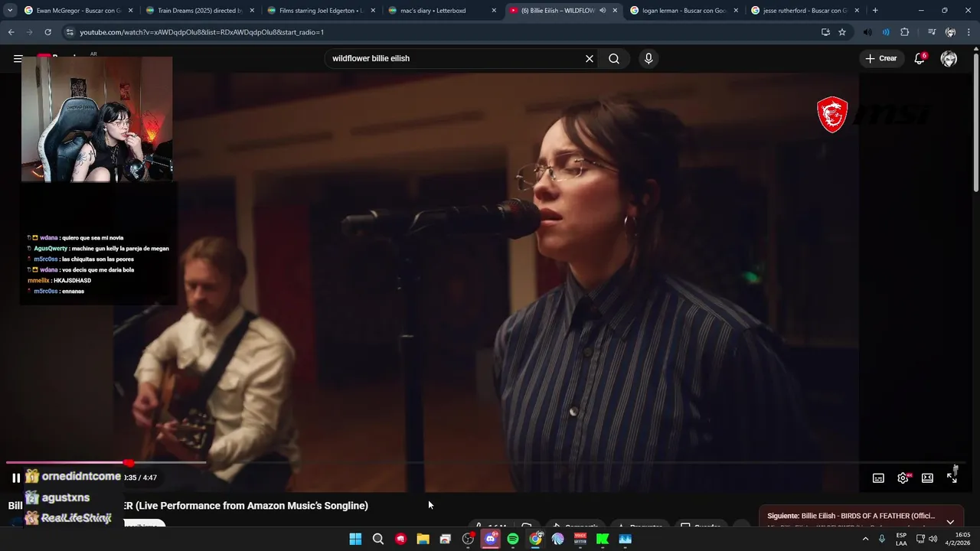This screenshot has height=551, width=980.
Task: Clear the search box with the X
Action: click(590, 58)
